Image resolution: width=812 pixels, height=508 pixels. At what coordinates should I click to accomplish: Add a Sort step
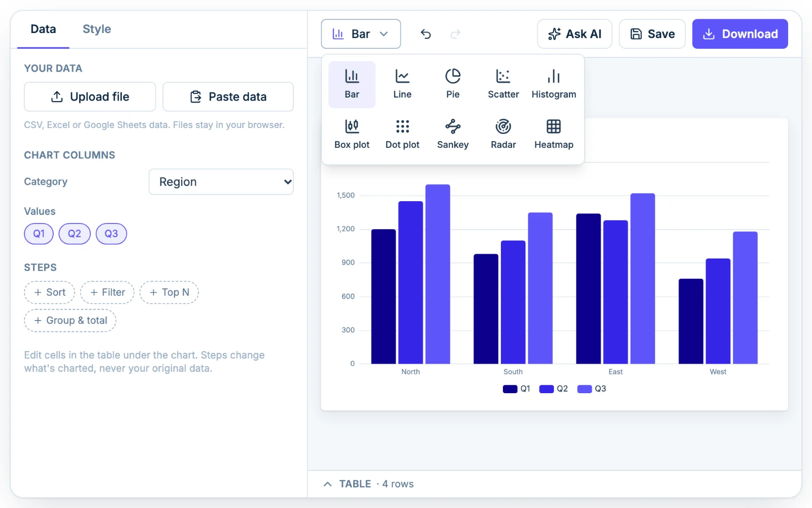pyautogui.click(x=50, y=293)
